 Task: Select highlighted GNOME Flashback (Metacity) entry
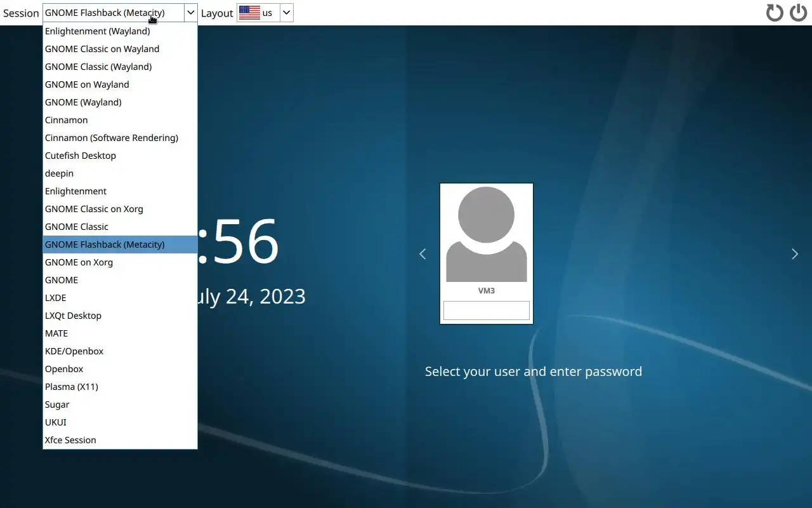pos(120,244)
